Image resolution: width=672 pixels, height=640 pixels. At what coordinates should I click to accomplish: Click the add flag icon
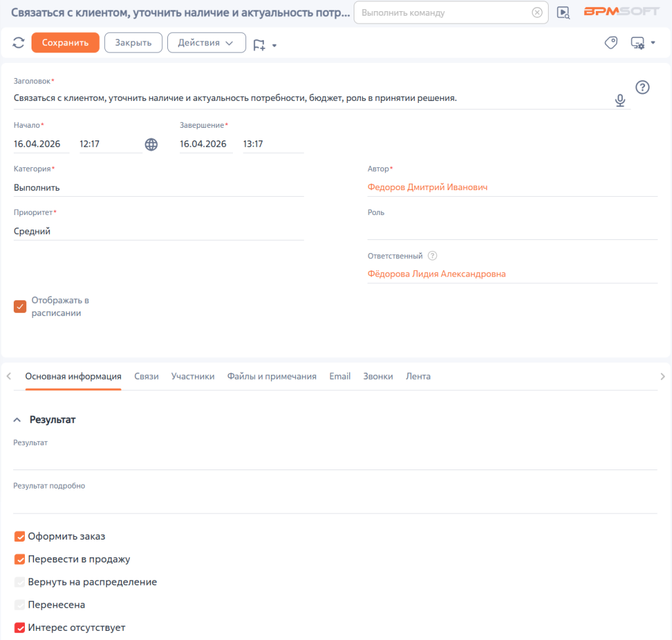coord(259,45)
